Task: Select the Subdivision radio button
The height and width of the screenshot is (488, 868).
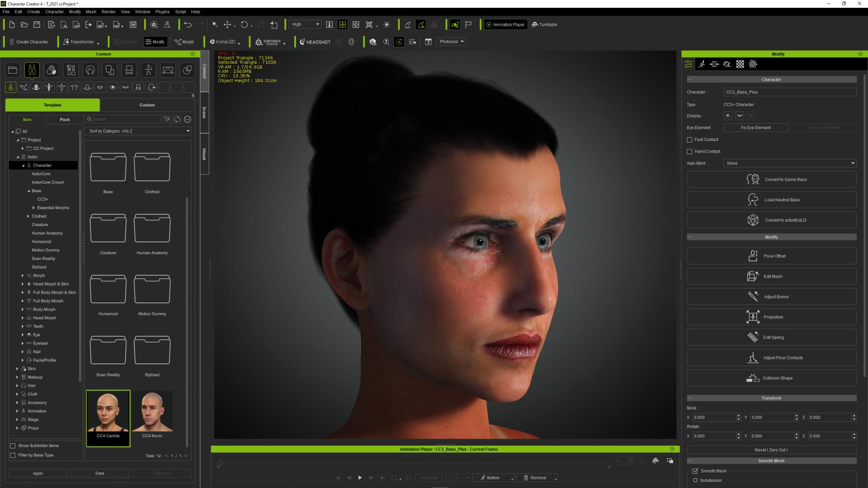Action: [695, 481]
